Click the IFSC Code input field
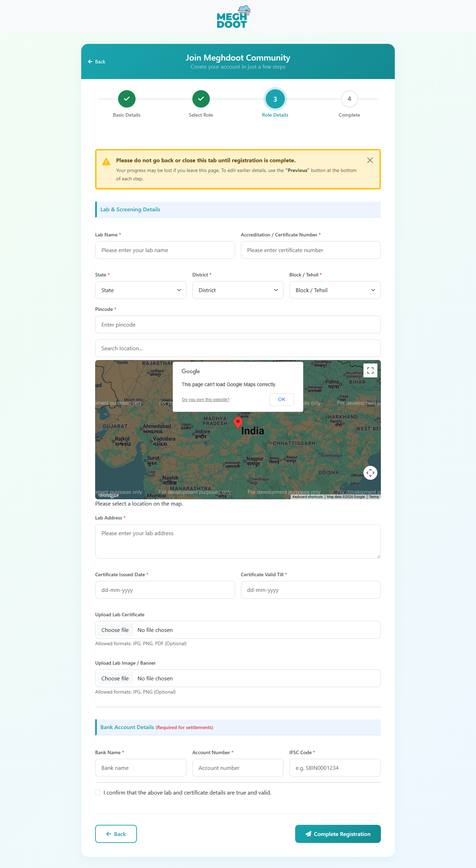Image resolution: width=476 pixels, height=868 pixels. pos(335,768)
